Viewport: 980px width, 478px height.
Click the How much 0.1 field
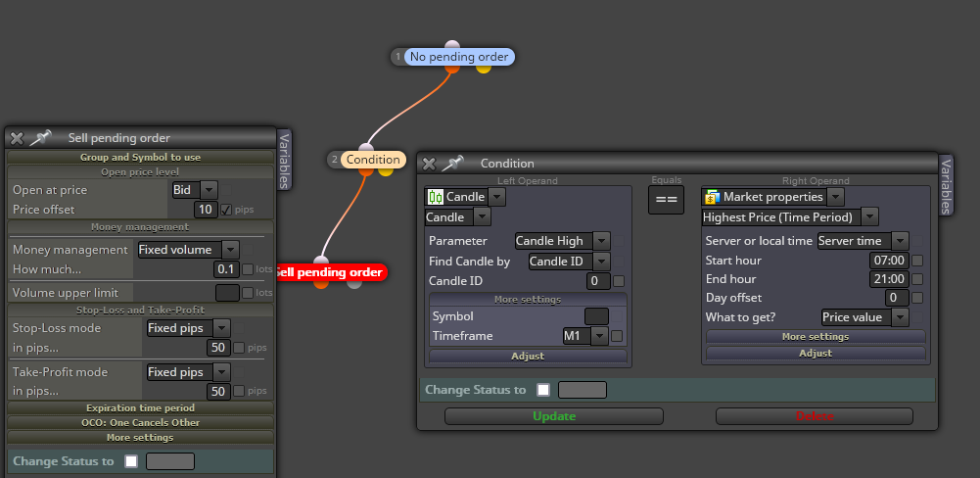coord(225,269)
